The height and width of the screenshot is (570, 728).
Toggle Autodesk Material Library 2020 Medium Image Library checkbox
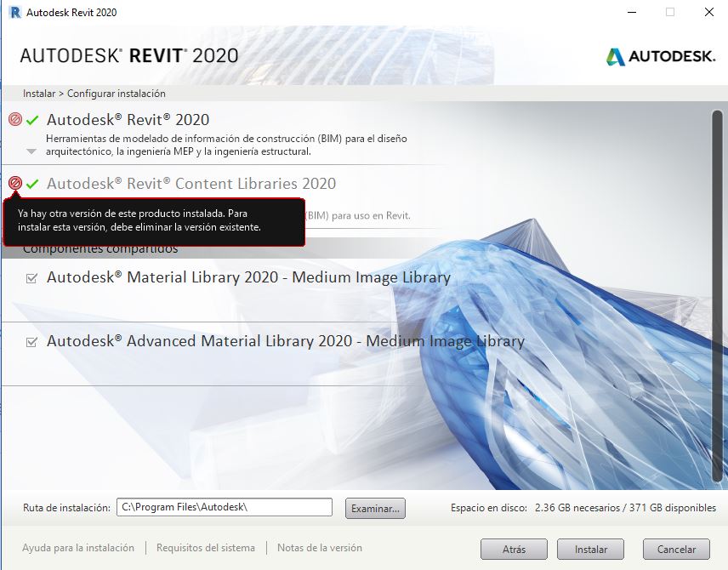pos(31,278)
